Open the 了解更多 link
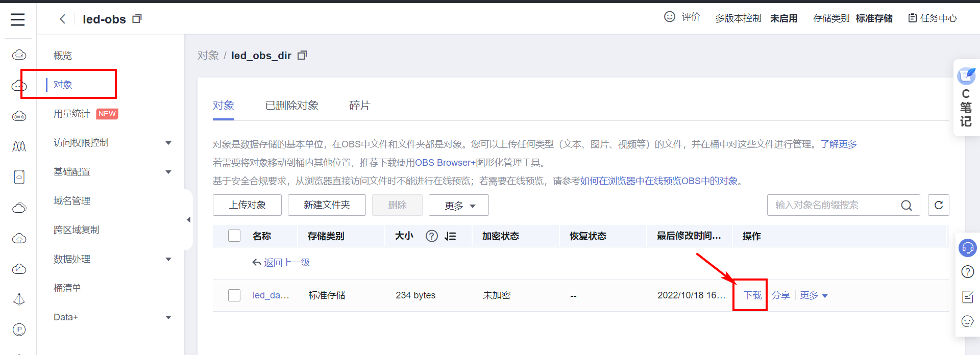The image size is (980, 355). pos(839,144)
